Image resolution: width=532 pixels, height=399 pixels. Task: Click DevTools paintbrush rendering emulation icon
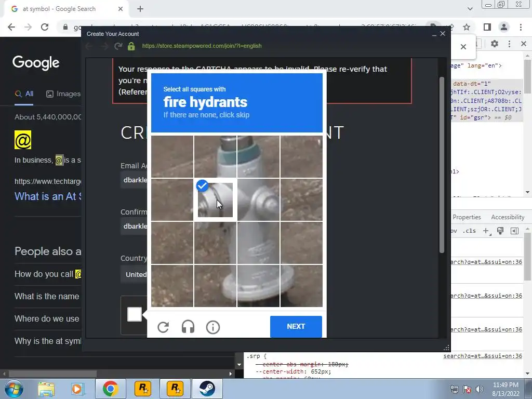[500, 231]
